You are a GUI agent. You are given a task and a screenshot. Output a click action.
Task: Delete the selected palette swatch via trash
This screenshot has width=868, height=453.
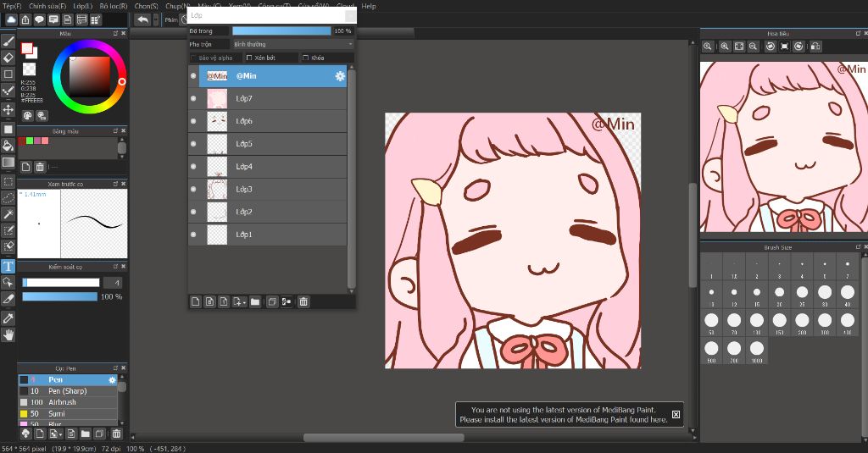coord(40,167)
